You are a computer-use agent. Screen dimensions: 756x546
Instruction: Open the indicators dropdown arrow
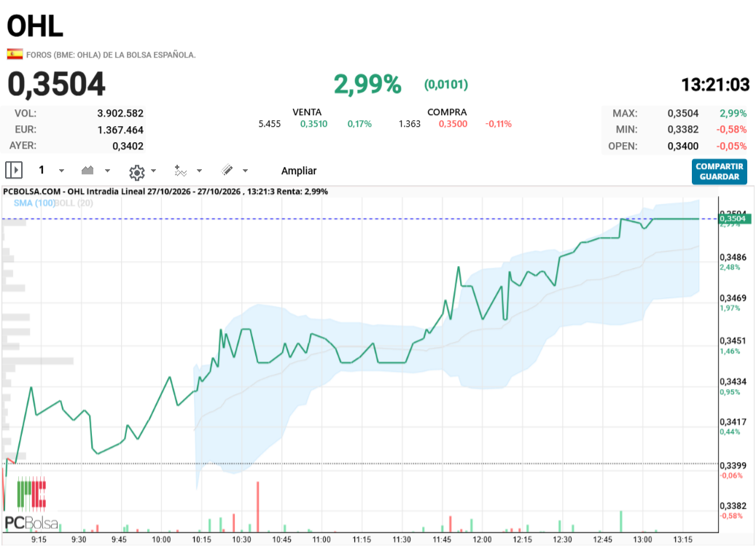pyautogui.click(x=199, y=171)
